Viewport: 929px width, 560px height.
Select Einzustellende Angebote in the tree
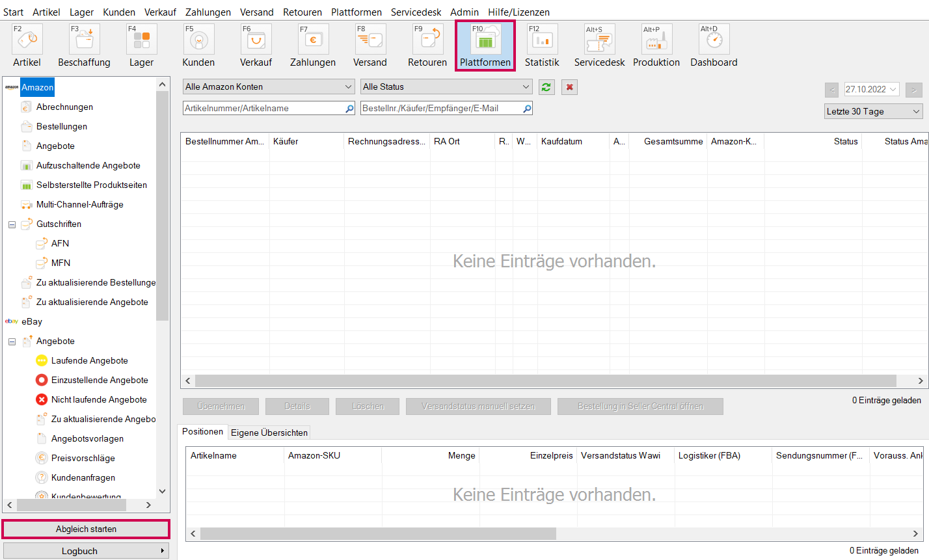[100, 380]
